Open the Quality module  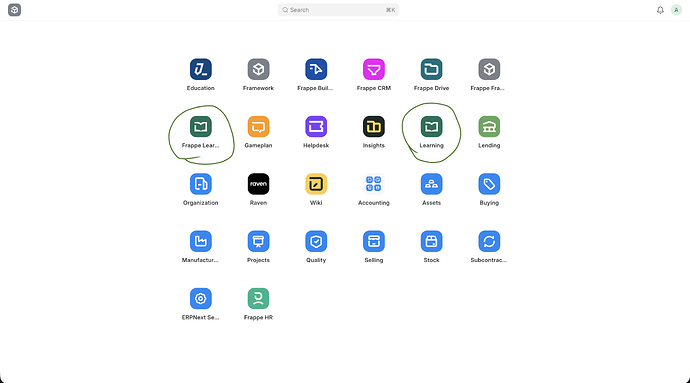[316, 241]
